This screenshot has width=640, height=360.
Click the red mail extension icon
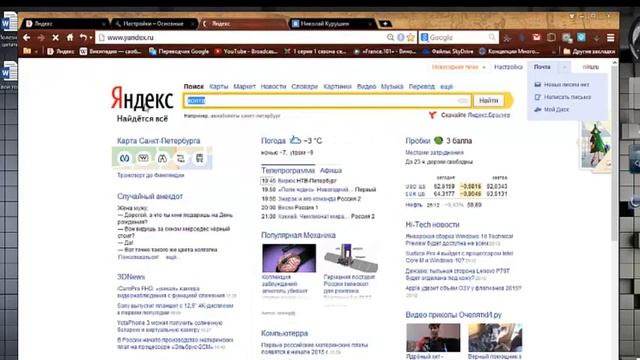[x=536, y=38]
